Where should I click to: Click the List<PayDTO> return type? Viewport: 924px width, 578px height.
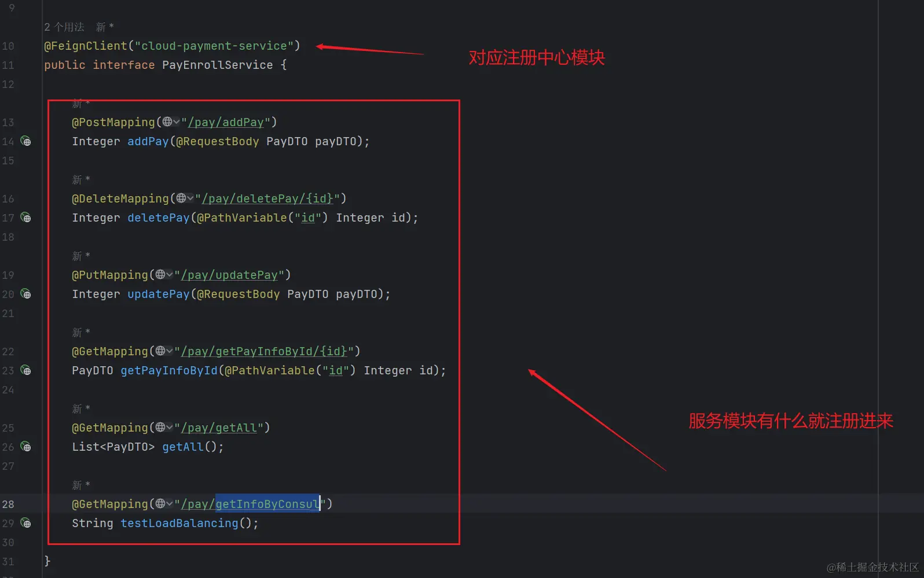point(113,447)
